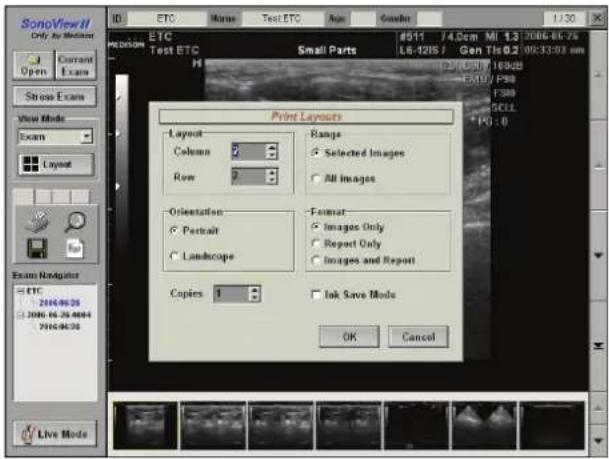Collapse the 2006-06-26-0004 tree node
The image size is (609, 459).
pyautogui.click(x=21, y=315)
